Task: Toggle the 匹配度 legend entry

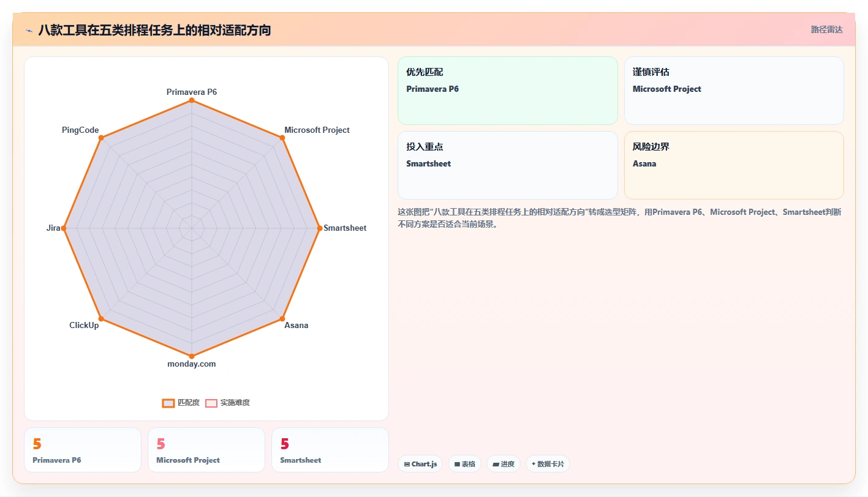Action: tap(181, 403)
